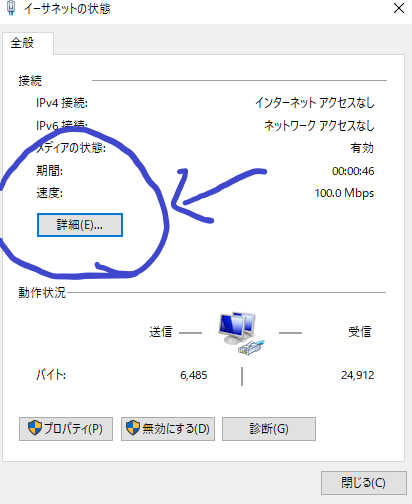This screenshot has width=412, height=504.
Task: Click the 100.0 Mbps speed value
Action: pos(344,193)
